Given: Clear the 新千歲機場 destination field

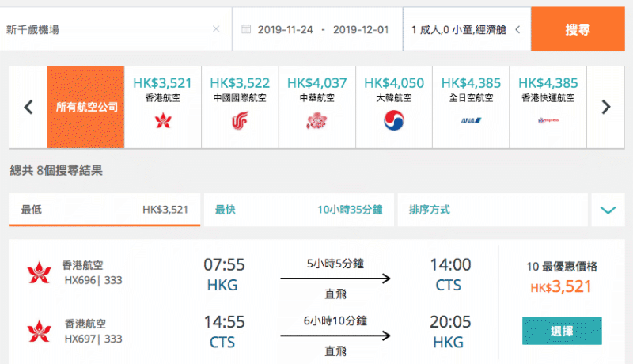Looking at the screenshot, I should [216, 29].
